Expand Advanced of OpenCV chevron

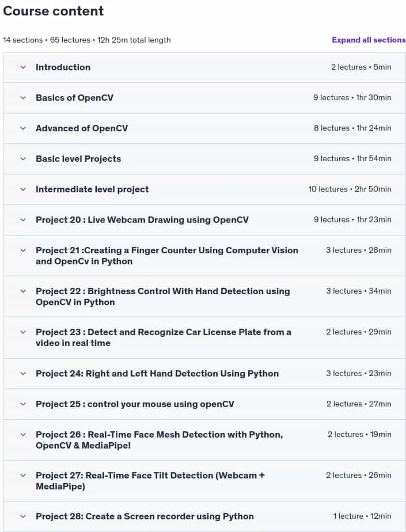pyautogui.click(x=23, y=128)
